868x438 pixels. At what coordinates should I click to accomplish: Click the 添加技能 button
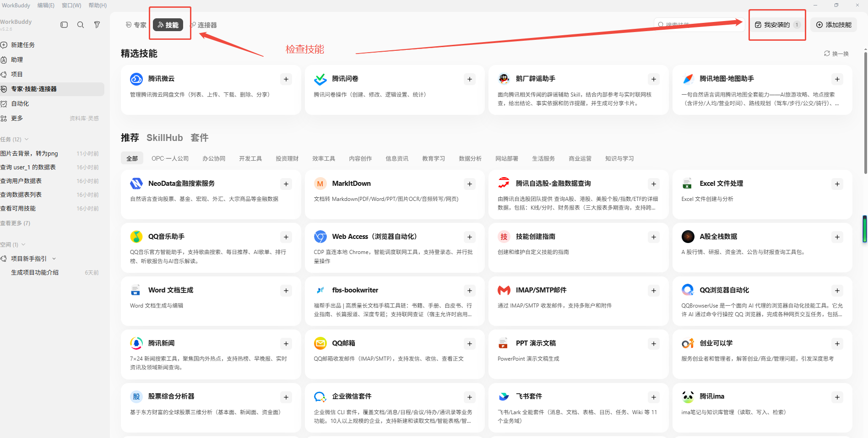(x=834, y=25)
